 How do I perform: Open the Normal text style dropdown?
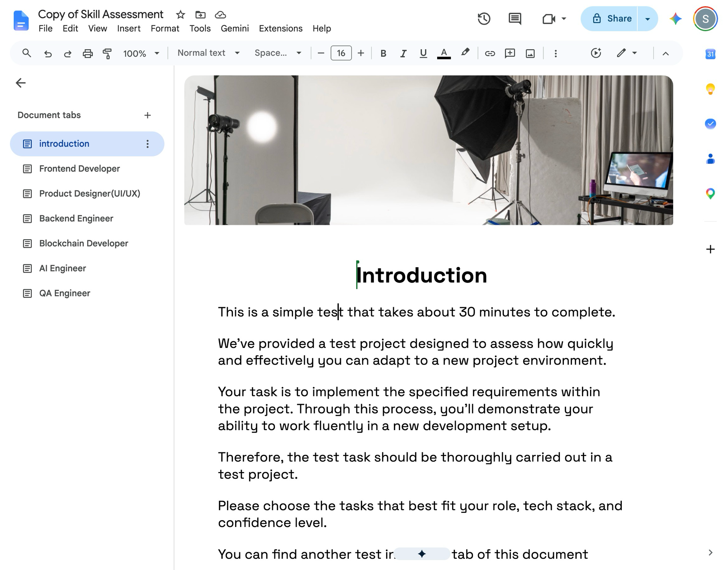208,53
